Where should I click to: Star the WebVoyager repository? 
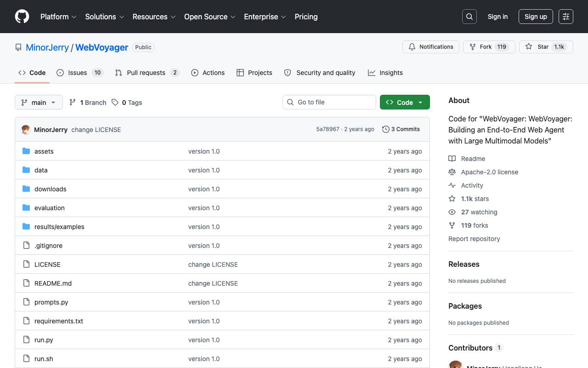546,47
